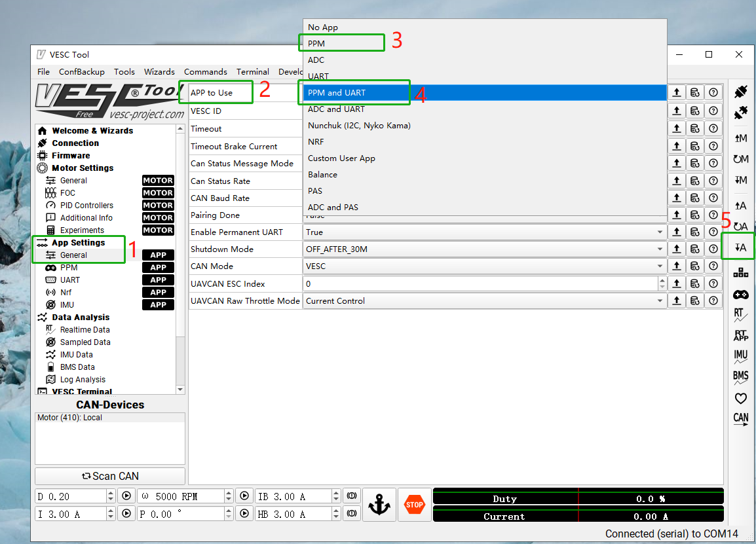Click the disconnect icon in right toolbar
Image resolution: width=756 pixels, height=544 pixels.
(740, 113)
